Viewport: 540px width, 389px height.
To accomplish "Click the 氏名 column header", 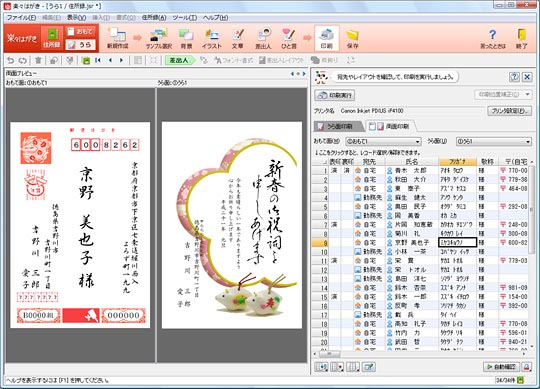I will click(x=412, y=161).
